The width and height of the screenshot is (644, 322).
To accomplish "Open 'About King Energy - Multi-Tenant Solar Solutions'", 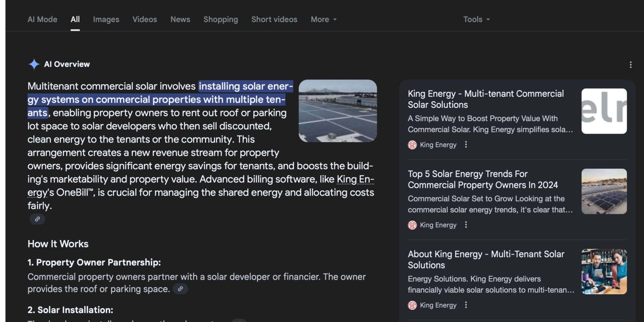I will 486,260.
